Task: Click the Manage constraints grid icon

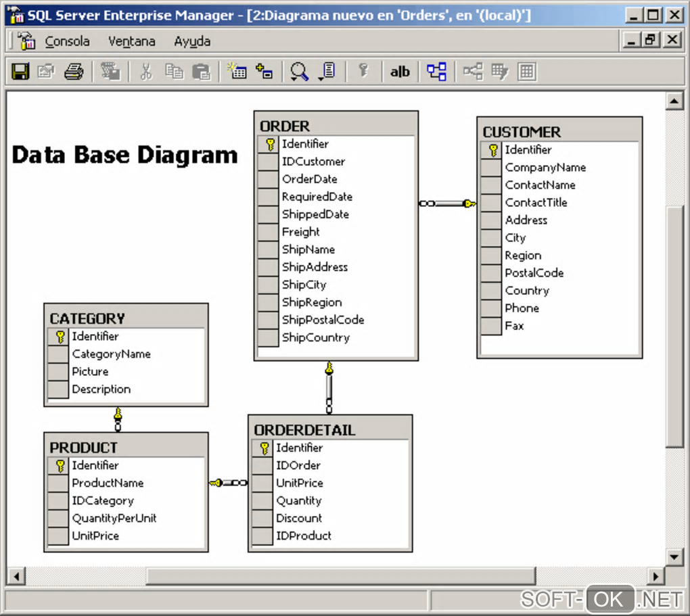Action: (x=527, y=72)
